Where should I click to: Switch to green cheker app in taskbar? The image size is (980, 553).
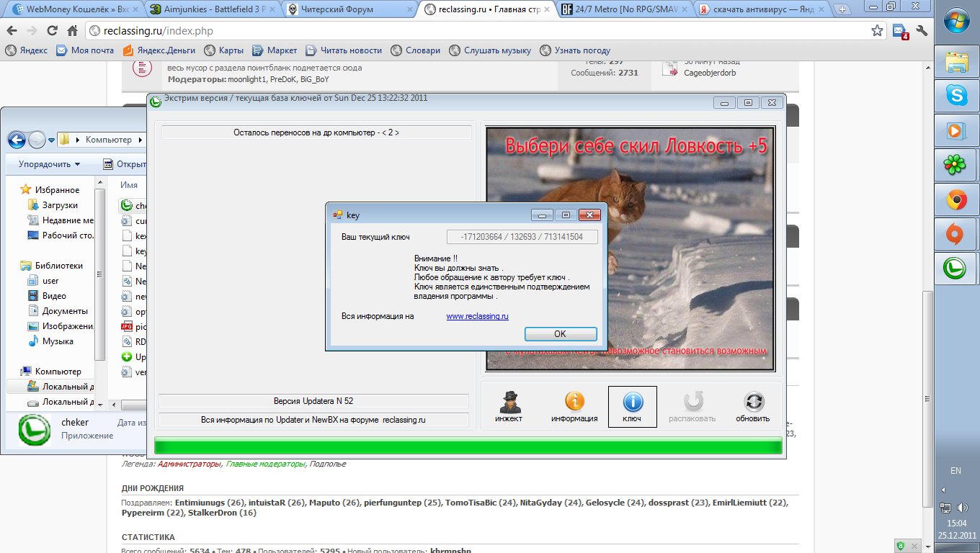point(955,269)
